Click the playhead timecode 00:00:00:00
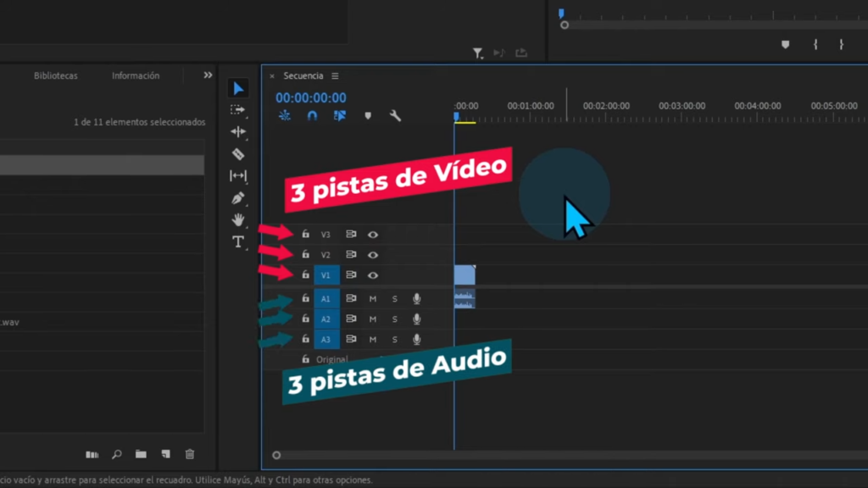This screenshot has height=488, width=868. [x=311, y=98]
